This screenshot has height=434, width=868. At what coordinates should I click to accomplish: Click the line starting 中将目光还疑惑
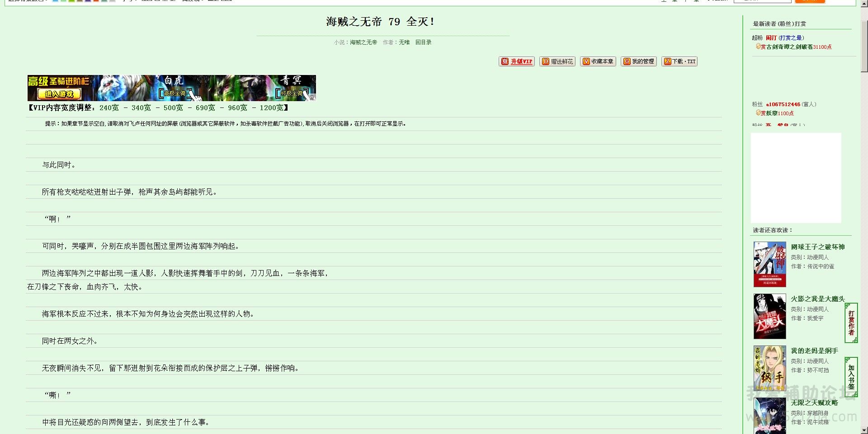tap(126, 423)
